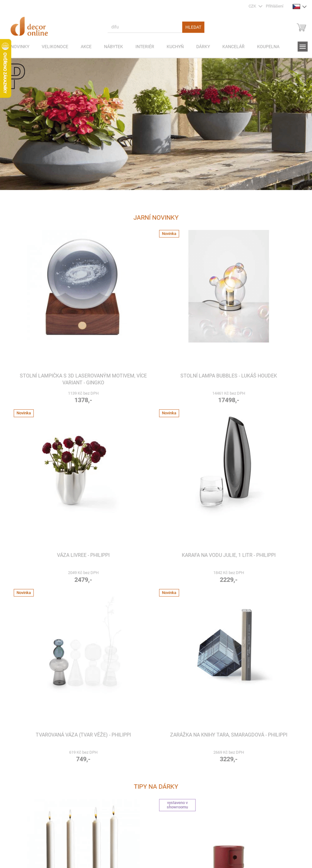Click the flower pots hero banner
This screenshot has height=868, width=312.
156,124
